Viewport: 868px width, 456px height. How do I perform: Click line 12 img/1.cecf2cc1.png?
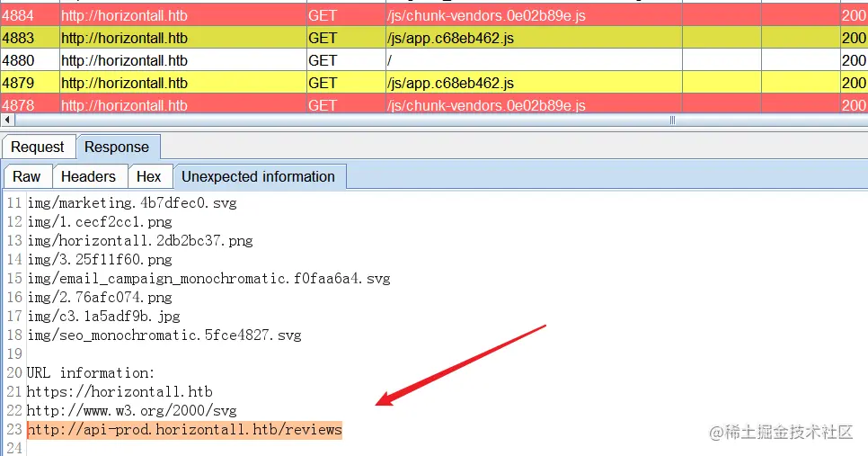point(101,222)
